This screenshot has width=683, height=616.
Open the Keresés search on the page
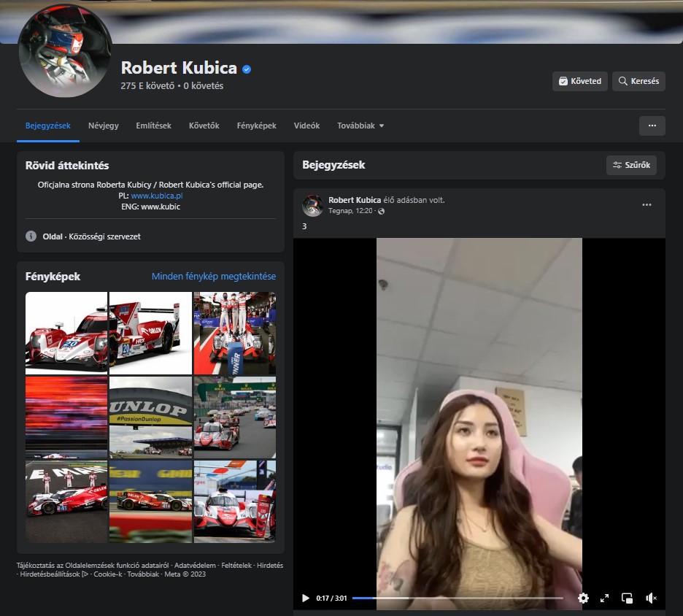(x=638, y=81)
